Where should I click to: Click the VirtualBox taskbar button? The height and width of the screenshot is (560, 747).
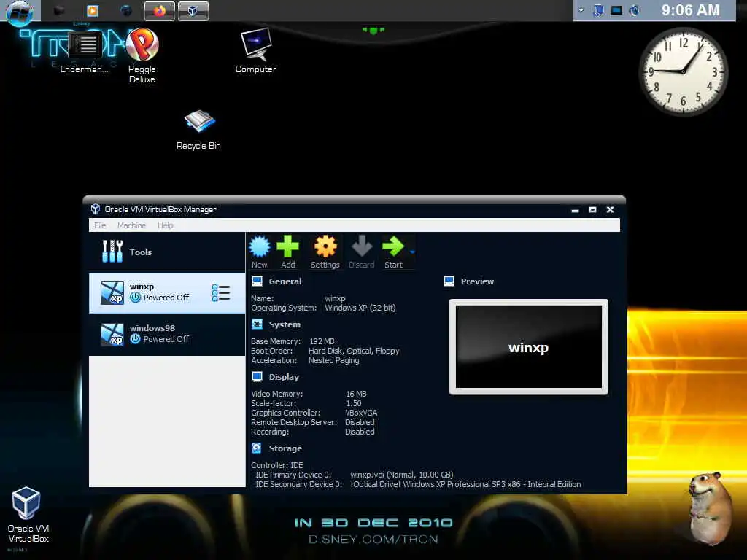point(193,11)
